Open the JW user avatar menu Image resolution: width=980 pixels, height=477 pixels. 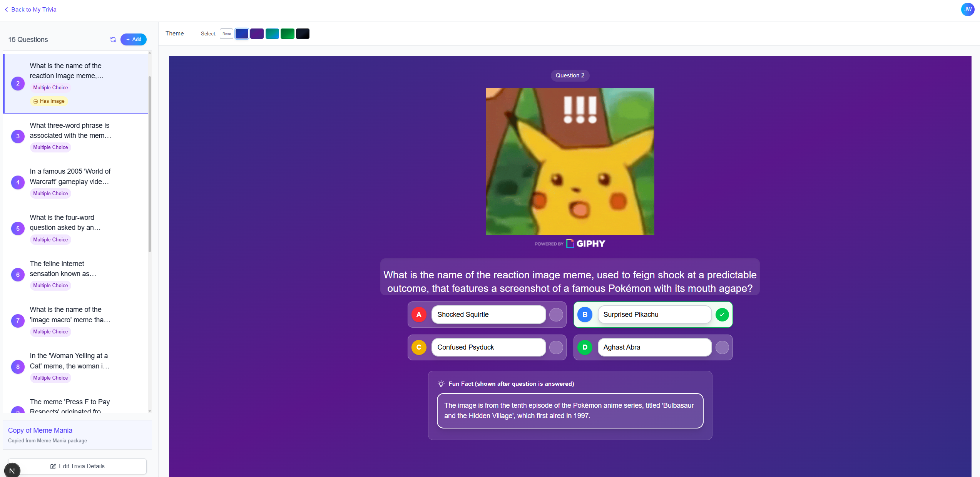(x=967, y=9)
